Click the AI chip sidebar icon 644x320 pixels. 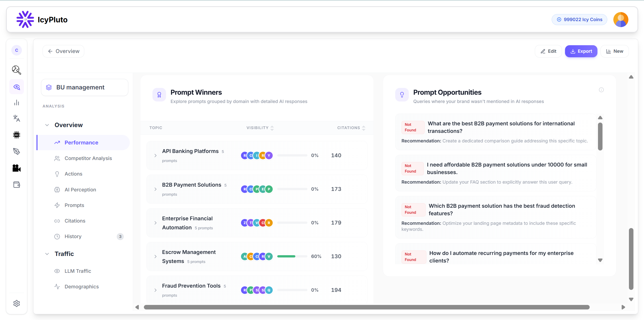tap(17, 135)
